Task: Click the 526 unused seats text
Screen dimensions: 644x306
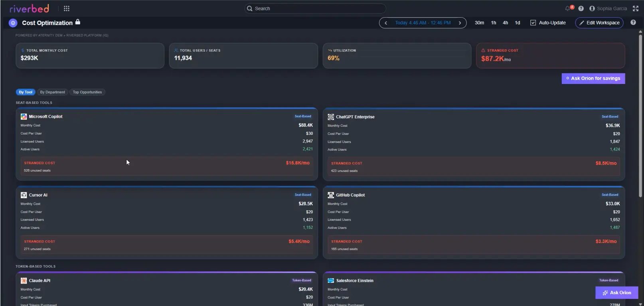Action: [37, 171]
